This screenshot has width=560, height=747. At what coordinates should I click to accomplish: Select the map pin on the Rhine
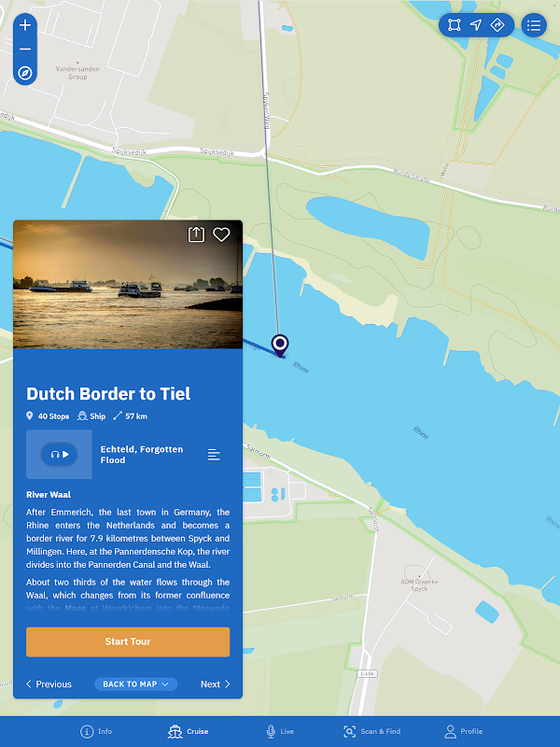[x=280, y=345]
